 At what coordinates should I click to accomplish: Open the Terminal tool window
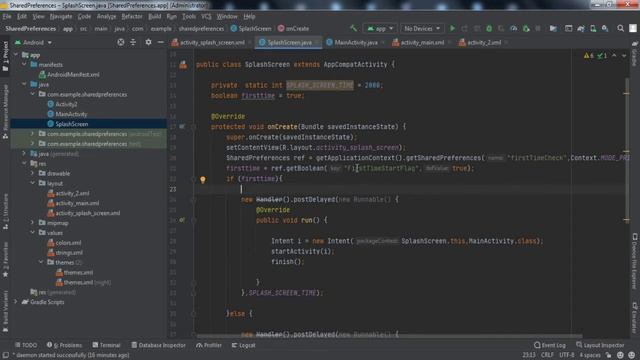106,345
